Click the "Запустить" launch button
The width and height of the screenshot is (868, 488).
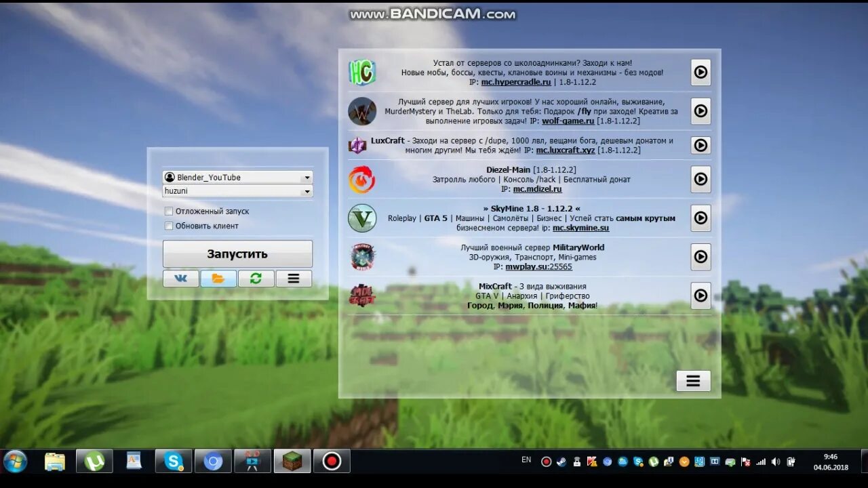[237, 254]
